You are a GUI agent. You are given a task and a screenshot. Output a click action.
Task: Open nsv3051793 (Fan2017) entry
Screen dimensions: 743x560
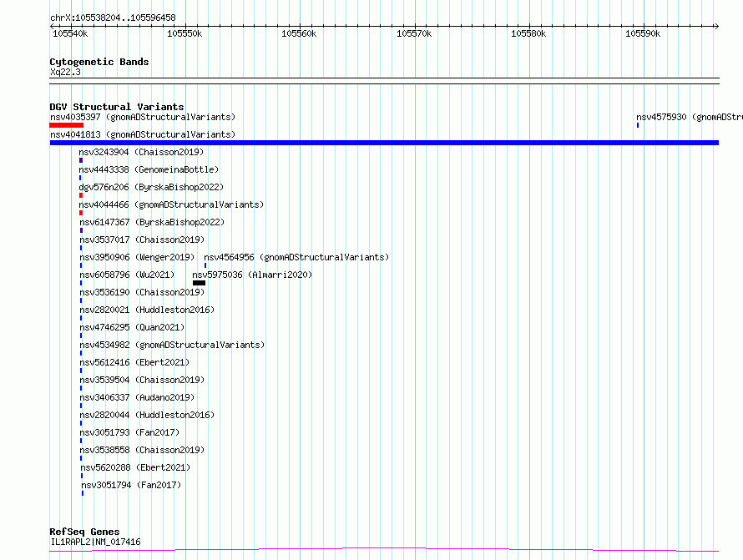pyautogui.click(x=130, y=432)
